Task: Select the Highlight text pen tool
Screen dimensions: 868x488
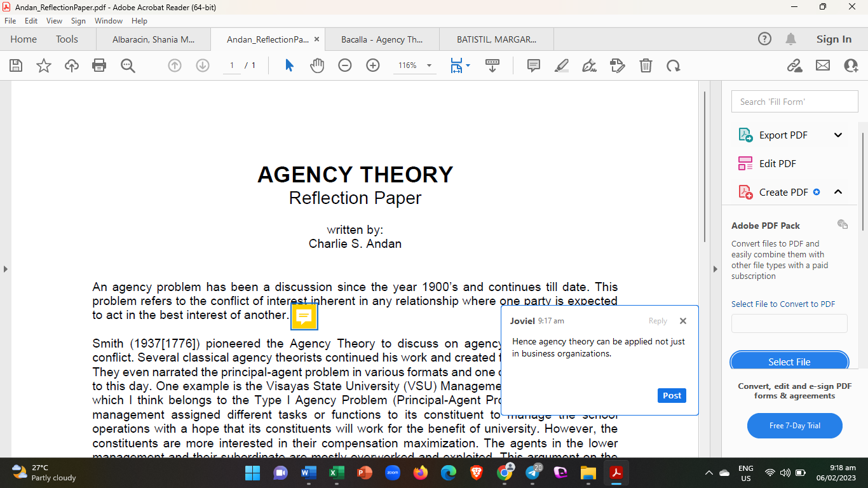Action: pyautogui.click(x=562, y=65)
